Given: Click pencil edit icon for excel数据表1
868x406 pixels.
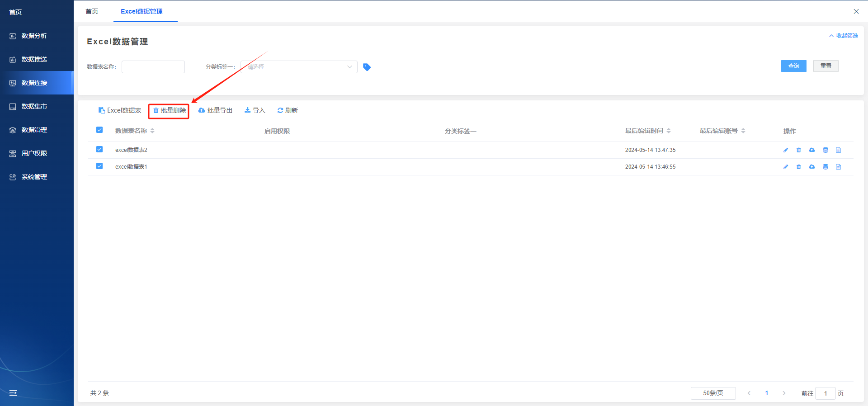Looking at the screenshot, I should click(x=786, y=167).
